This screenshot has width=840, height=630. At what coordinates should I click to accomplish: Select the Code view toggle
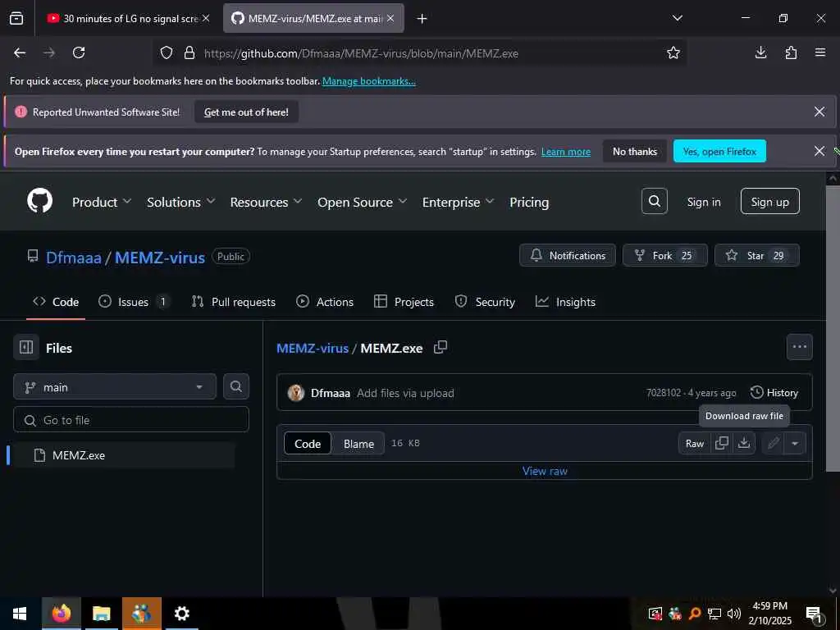coord(308,444)
